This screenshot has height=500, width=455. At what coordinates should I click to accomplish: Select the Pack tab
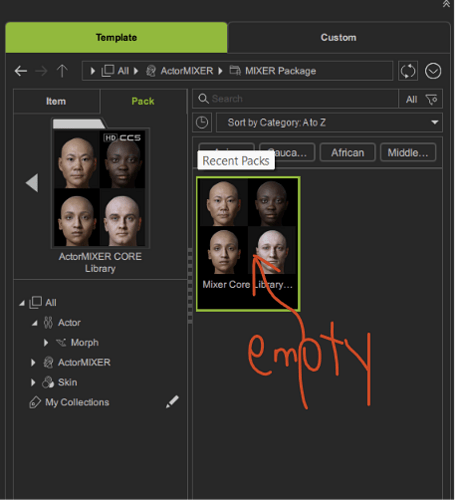coord(143,101)
